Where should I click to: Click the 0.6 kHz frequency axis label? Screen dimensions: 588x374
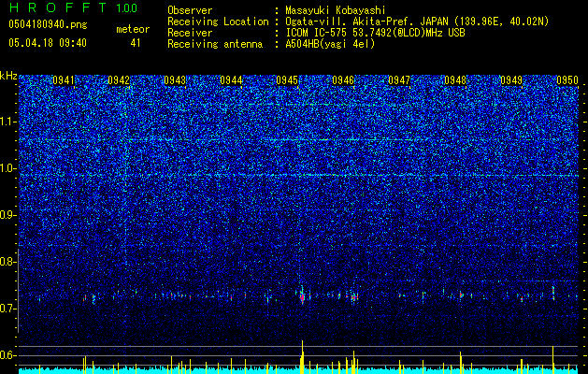click(8, 355)
